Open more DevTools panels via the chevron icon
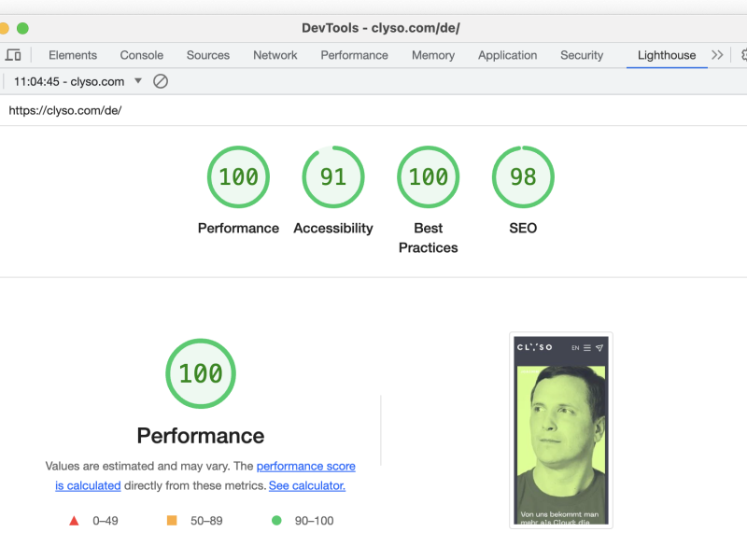This screenshot has width=747, height=560. [715, 55]
